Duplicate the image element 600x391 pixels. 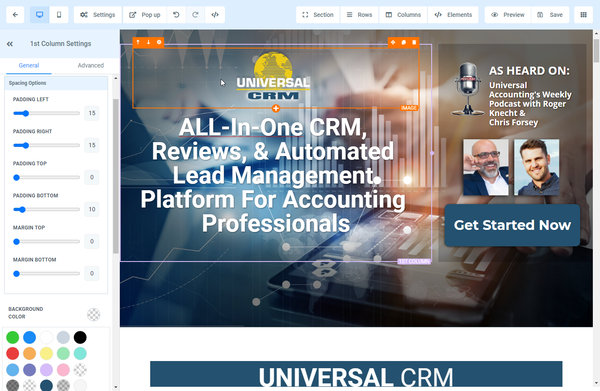tap(404, 42)
